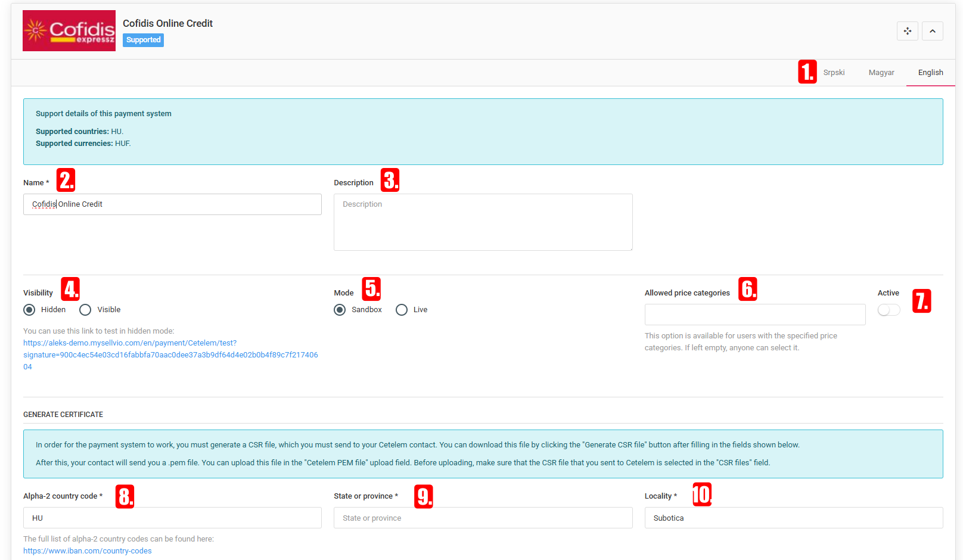Open the hidden mode test link
Image resolution: width=963 pixels, height=560 pixels.
pyautogui.click(x=170, y=354)
